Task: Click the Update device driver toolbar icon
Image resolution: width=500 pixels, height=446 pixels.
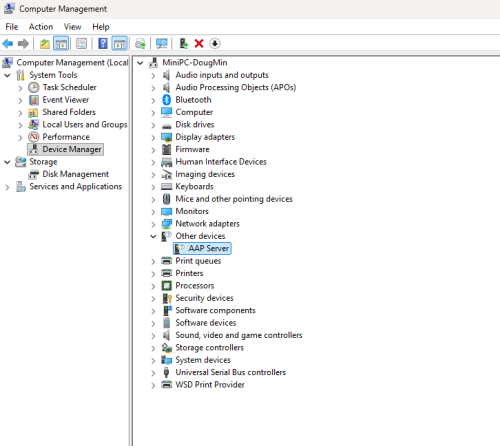Action: pyautogui.click(x=140, y=44)
